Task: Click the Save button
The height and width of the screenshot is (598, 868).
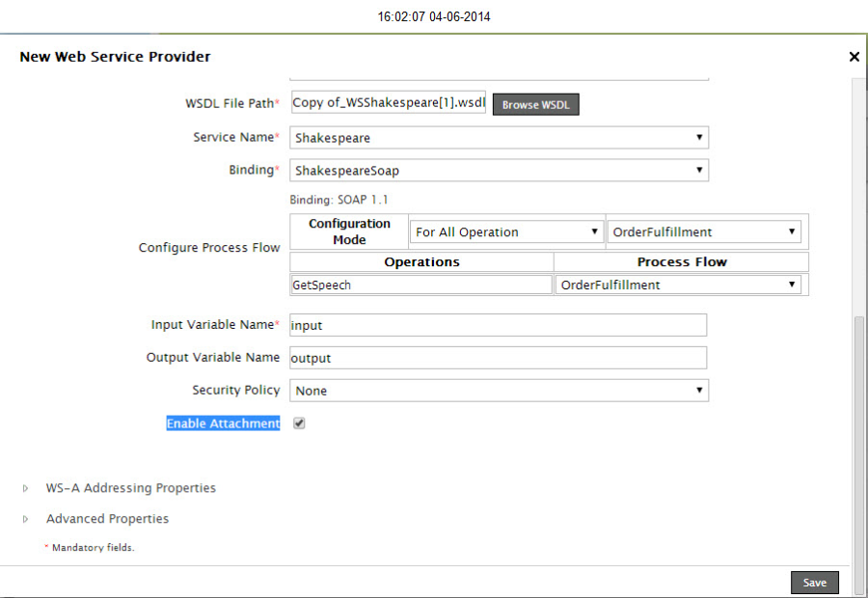Action: pyautogui.click(x=815, y=583)
